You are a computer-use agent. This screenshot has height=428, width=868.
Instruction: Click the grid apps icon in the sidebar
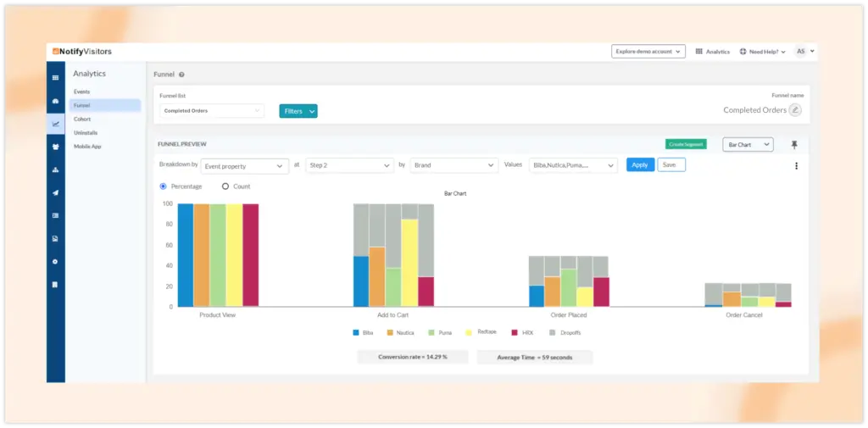pos(56,78)
